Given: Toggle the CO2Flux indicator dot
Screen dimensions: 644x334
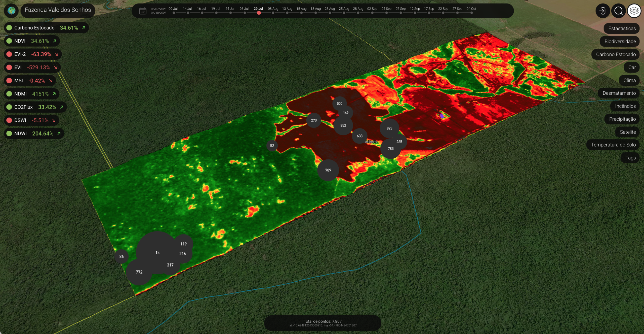Looking at the screenshot, I should click(9, 107).
